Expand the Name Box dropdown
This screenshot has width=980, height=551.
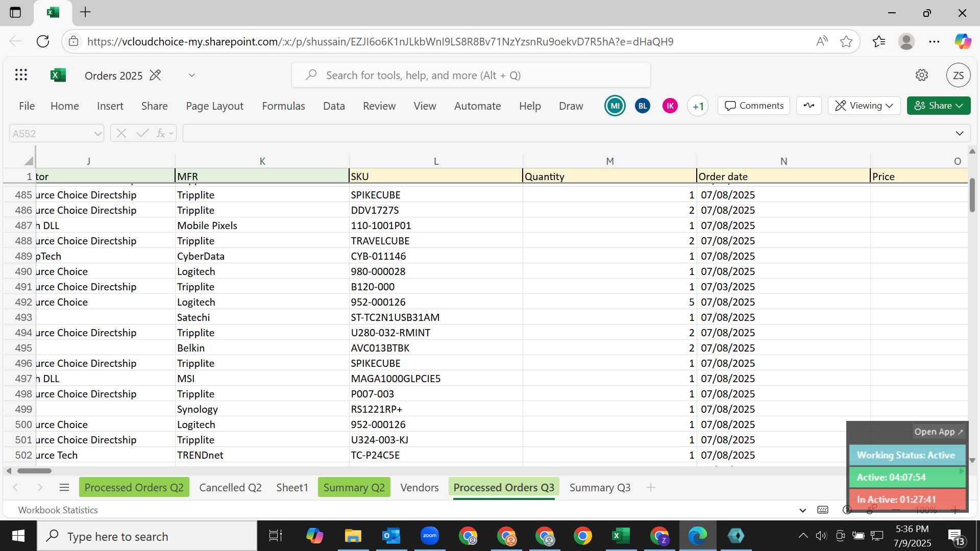97,134
